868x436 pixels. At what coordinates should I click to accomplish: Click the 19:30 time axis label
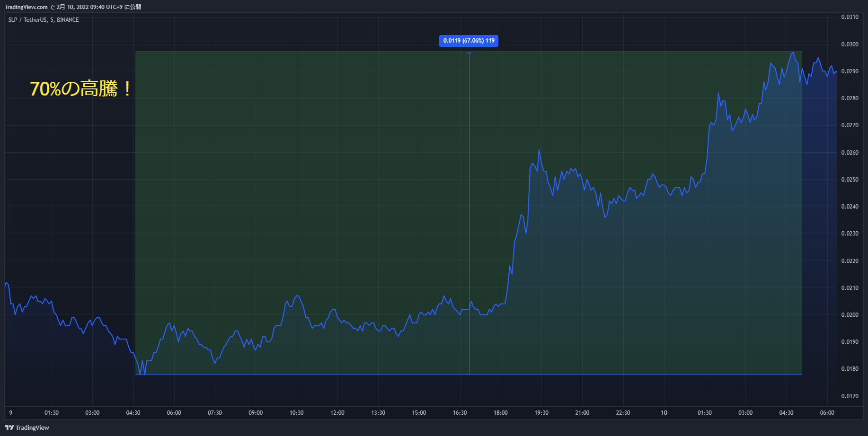pos(541,413)
